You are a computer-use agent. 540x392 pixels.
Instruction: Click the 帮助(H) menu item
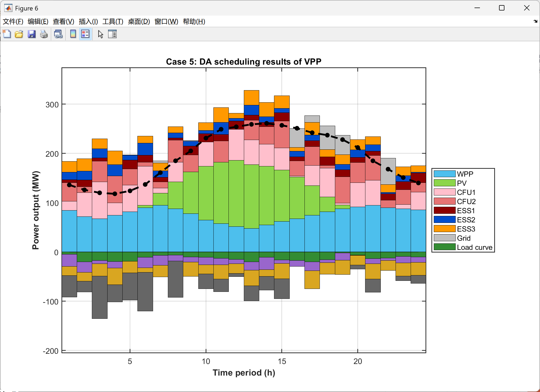click(x=194, y=22)
